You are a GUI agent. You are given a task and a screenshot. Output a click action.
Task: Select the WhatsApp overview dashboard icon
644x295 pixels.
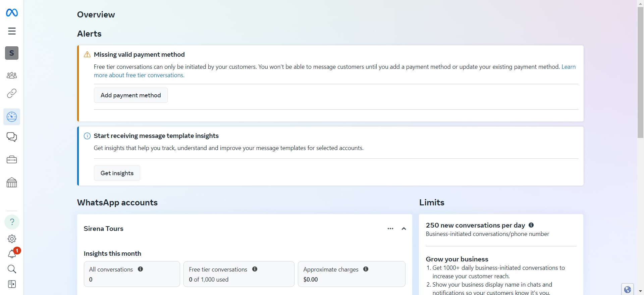tap(12, 117)
